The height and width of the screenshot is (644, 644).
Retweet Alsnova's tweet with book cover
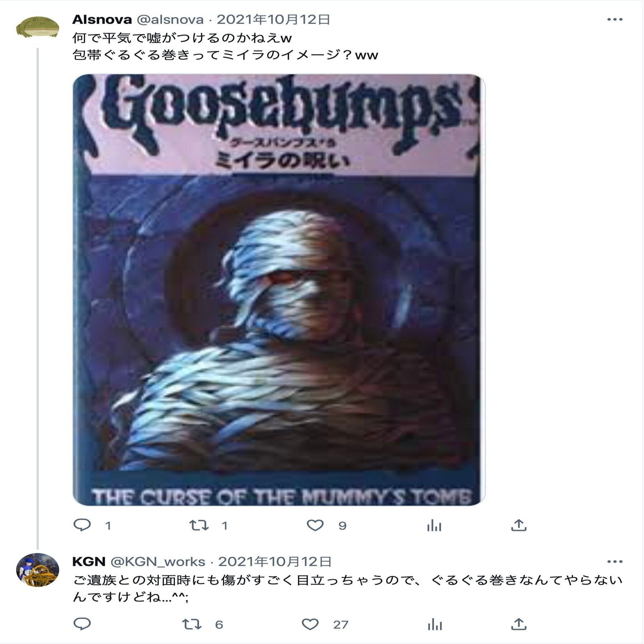(199, 525)
